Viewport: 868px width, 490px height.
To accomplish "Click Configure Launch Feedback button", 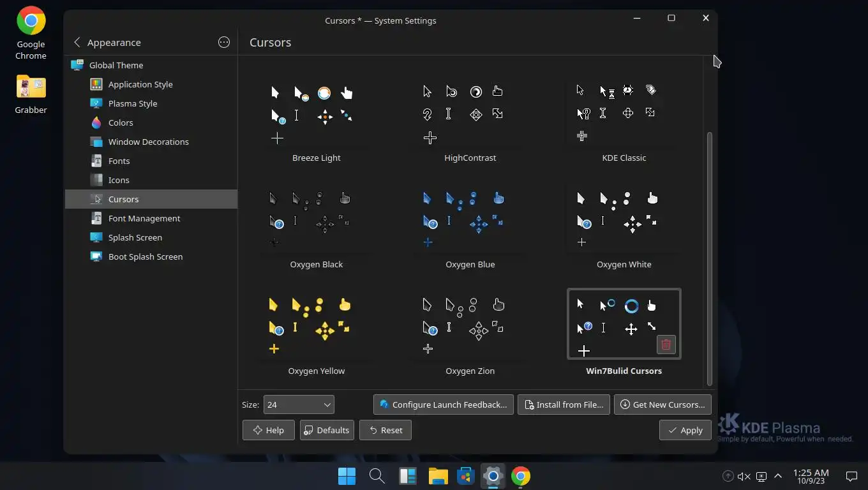I will pos(444,405).
